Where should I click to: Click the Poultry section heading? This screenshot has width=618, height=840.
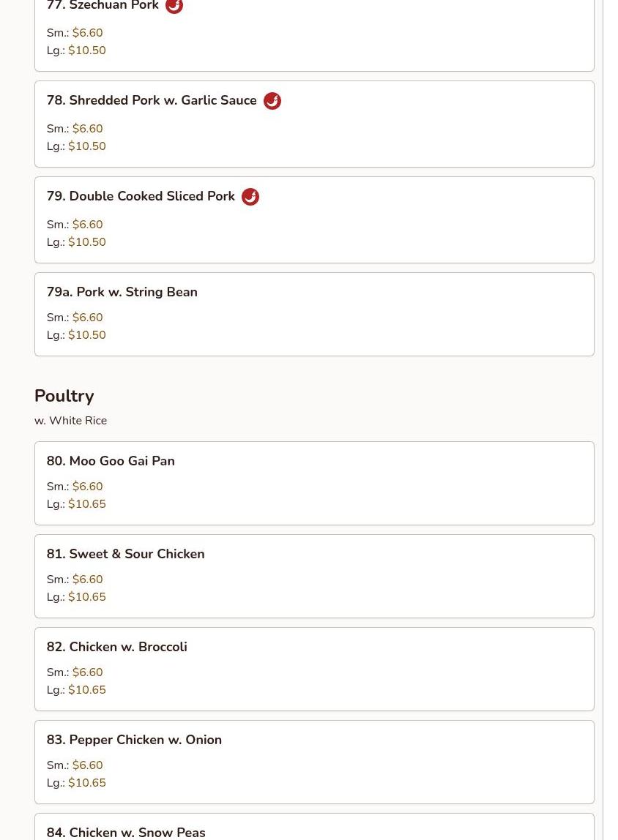(x=64, y=396)
